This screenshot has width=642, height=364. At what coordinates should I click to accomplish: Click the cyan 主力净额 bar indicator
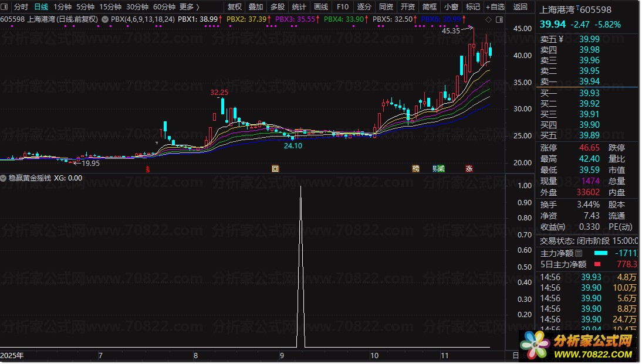coord(601,253)
